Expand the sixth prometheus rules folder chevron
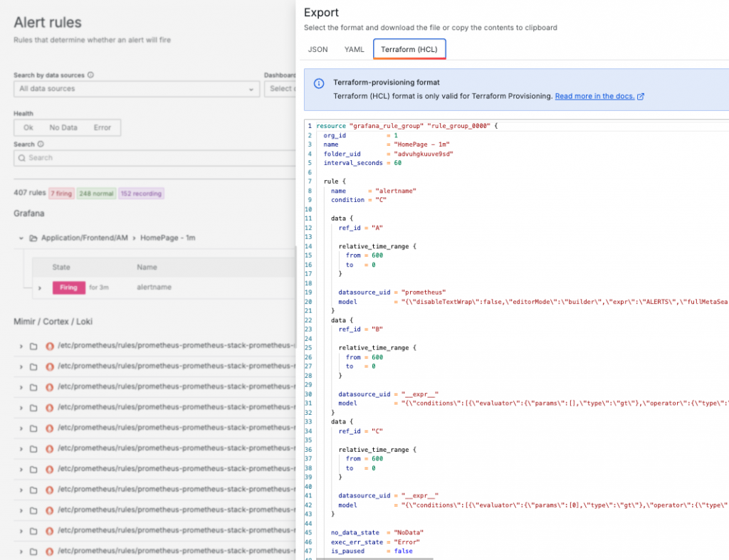This screenshot has width=729, height=560. pos(21,449)
